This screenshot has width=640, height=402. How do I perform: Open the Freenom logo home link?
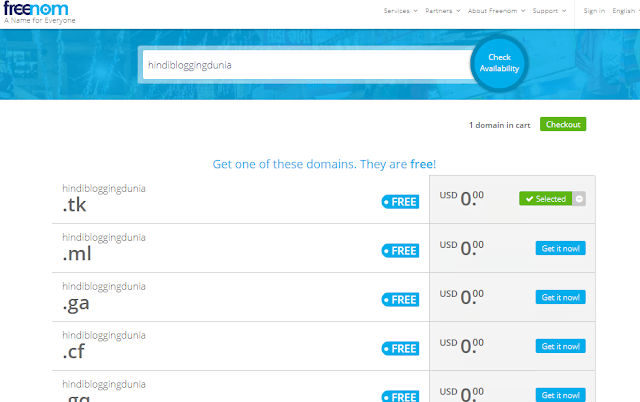[36, 9]
